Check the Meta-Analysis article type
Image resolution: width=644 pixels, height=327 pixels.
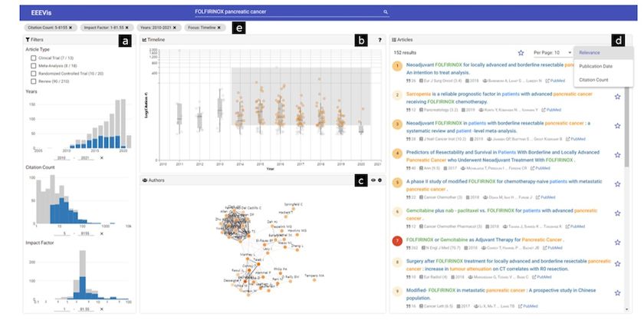tap(34, 65)
